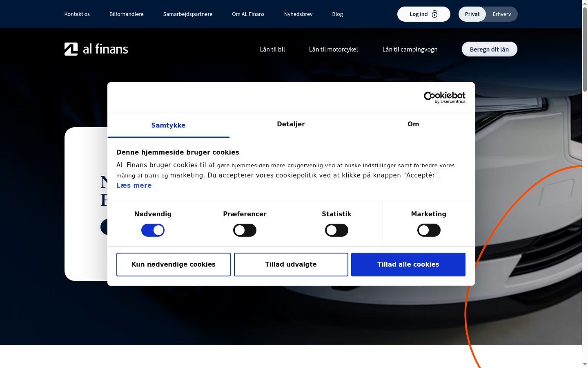Click the Cookiebot by Usercentrics logo
Screen dimensions: 588x368
click(445, 97)
